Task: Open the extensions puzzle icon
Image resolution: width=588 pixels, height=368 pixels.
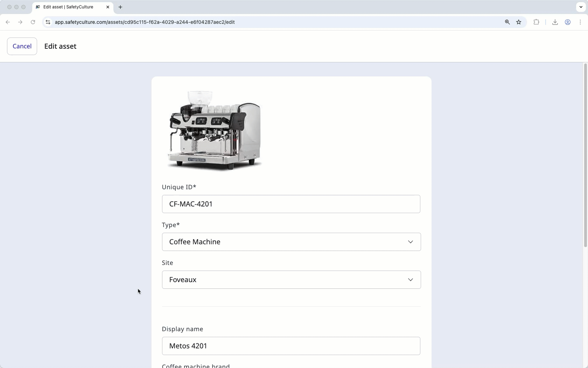Action: coord(536,22)
